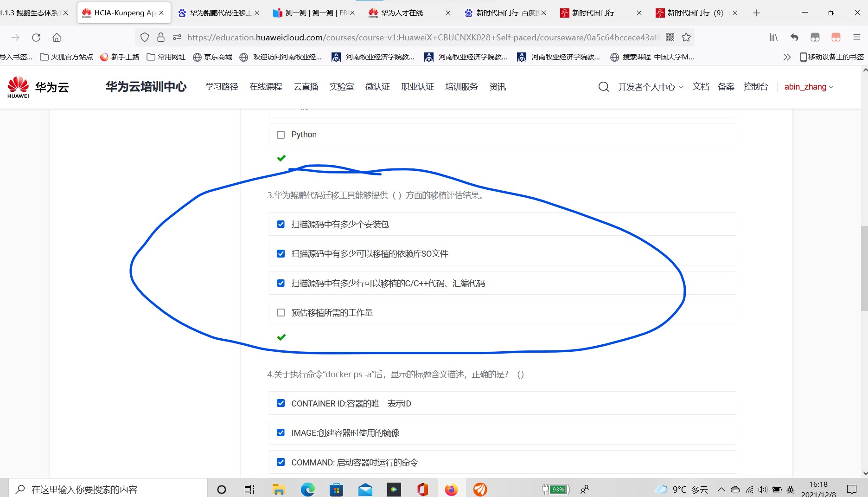The height and width of the screenshot is (497, 868).
Task: Open Cortana circle on the taskbar
Action: (222, 489)
